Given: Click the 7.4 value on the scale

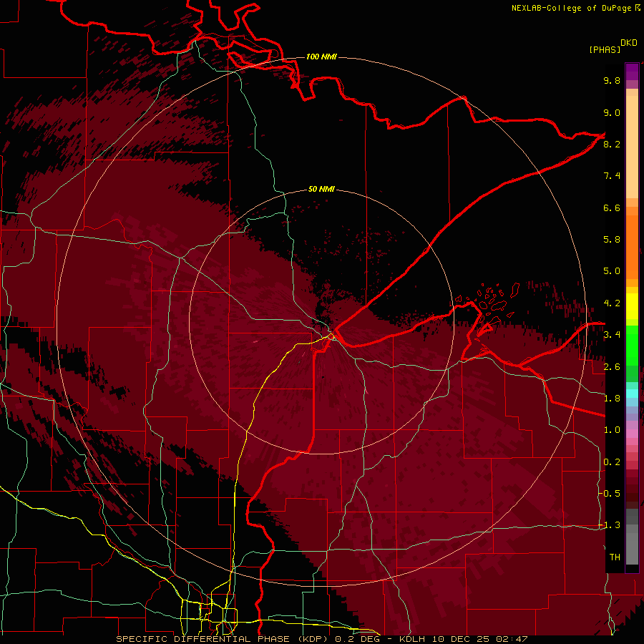Looking at the screenshot, I should pyautogui.click(x=612, y=176).
